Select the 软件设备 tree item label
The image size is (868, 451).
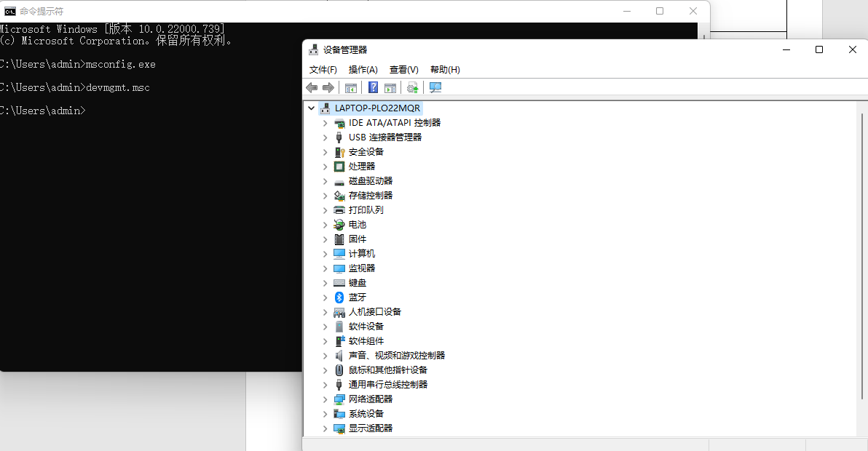pos(366,327)
